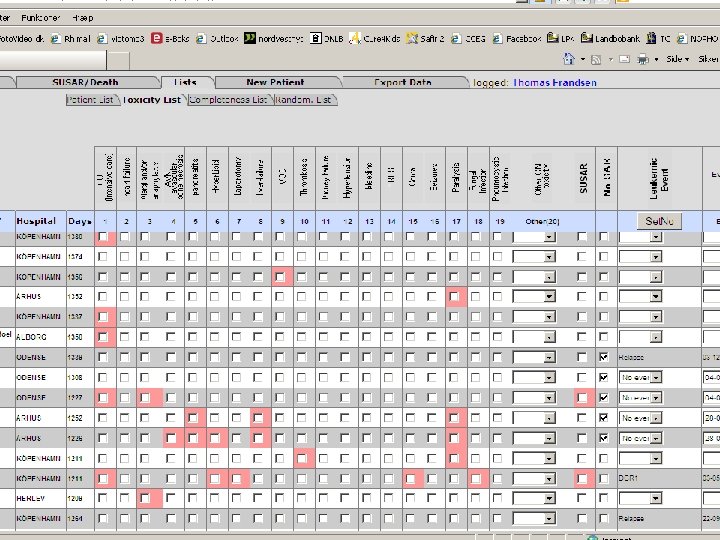
Task: Open Other(20) dropdown in ALBORG row
Action: coord(534,337)
